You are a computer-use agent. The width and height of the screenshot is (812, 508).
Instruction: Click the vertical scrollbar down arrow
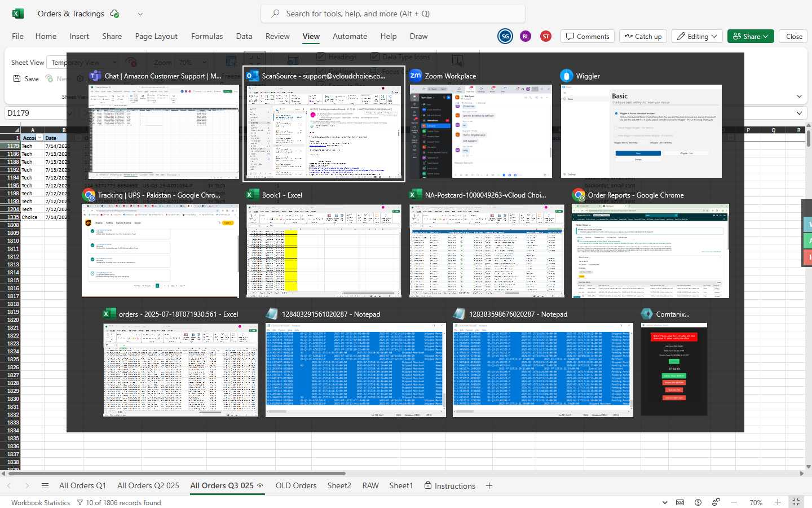coord(809,466)
